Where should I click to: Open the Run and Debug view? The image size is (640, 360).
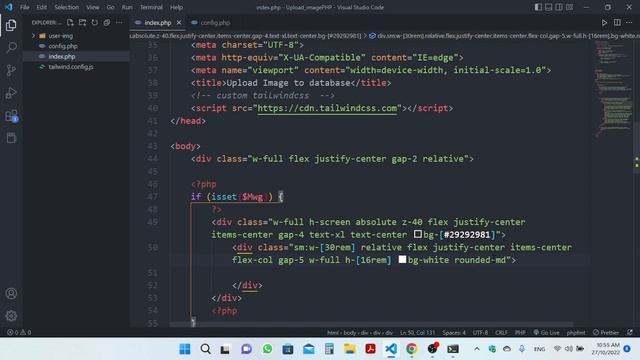click(x=11, y=93)
